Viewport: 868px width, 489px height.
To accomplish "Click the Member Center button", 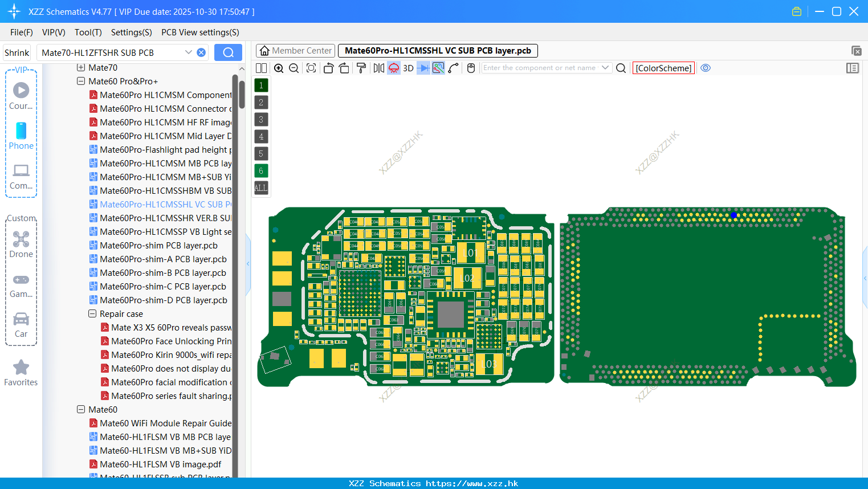I will click(296, 51).
